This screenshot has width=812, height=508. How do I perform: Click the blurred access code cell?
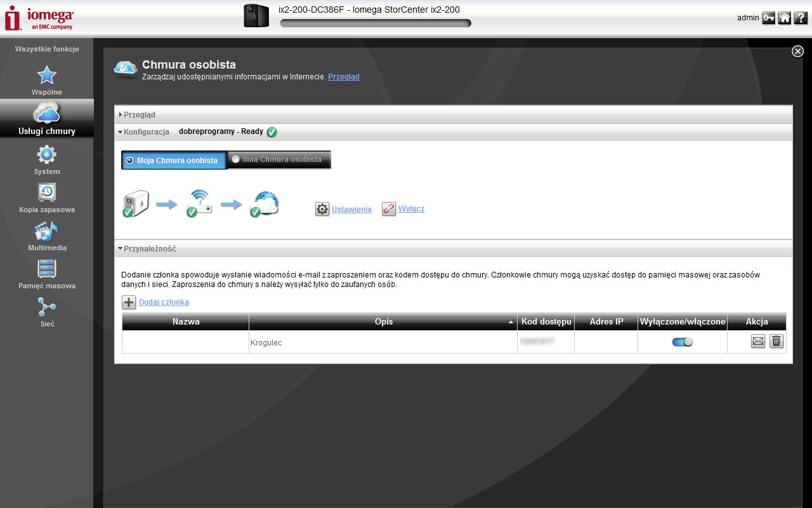[546, 342]
